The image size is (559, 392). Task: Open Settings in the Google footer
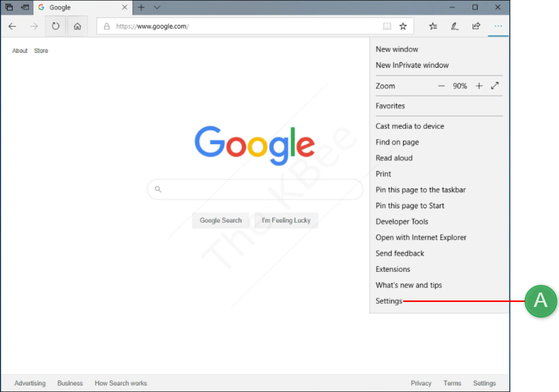coord(484,383)
